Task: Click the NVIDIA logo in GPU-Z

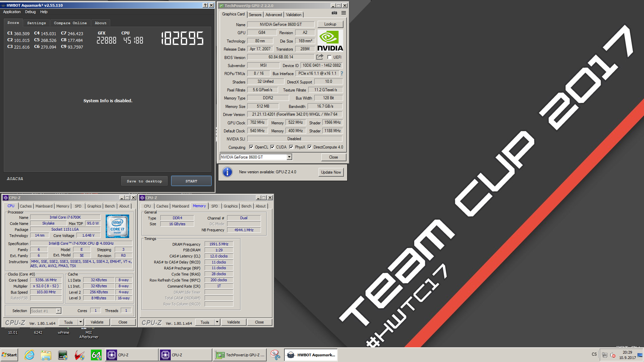Action: (x=330, y=41)
